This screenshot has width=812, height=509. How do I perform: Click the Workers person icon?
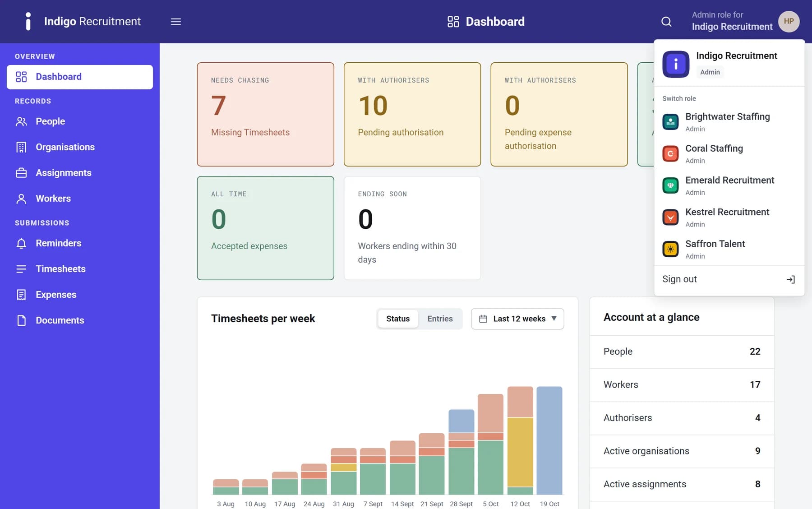click(21, 199)
